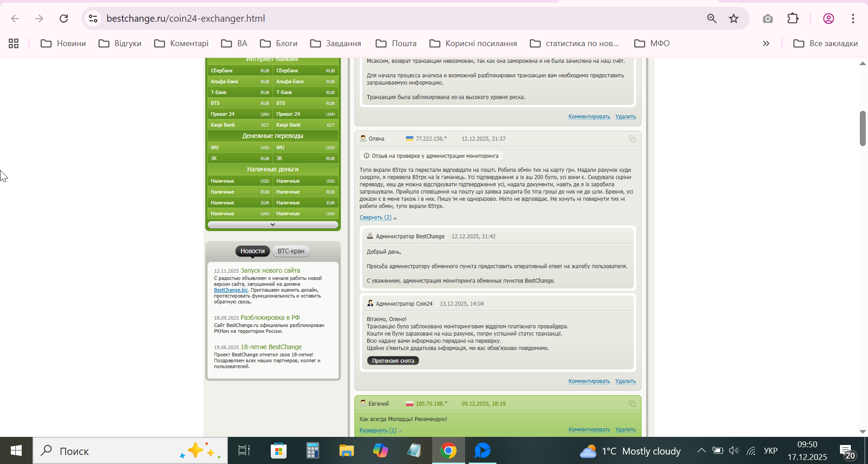Click Комментировать under Олена's review thread
The width and height of the screenshot is (868, 464).
589,381
